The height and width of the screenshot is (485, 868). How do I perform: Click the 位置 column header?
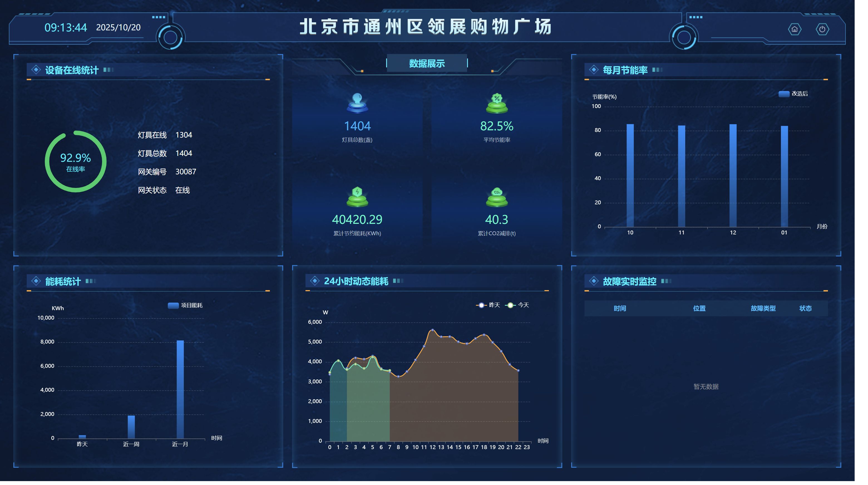pos(699,308)
